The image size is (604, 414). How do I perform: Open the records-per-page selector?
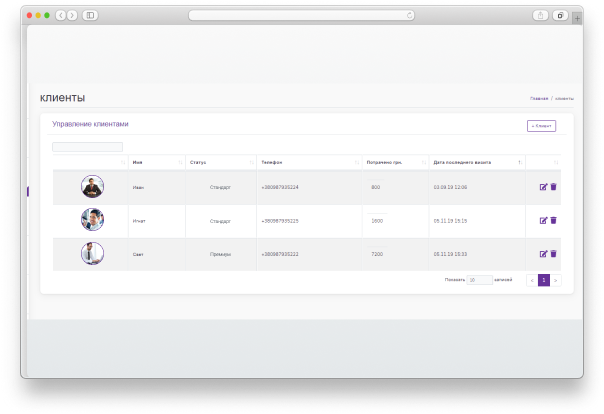pyautogui.click(x=479, y=280)
